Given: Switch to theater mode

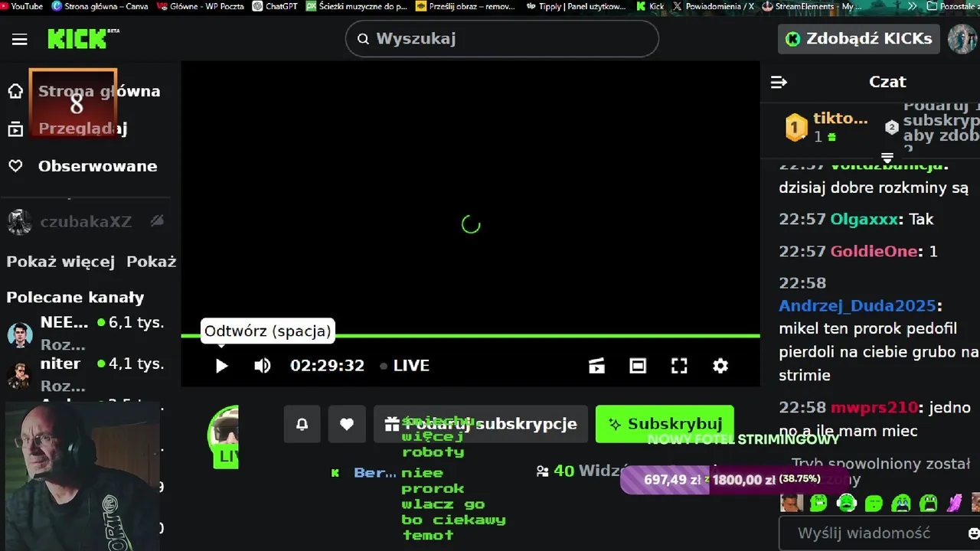Looking at the screenshot, I should [x=638, y=366].
